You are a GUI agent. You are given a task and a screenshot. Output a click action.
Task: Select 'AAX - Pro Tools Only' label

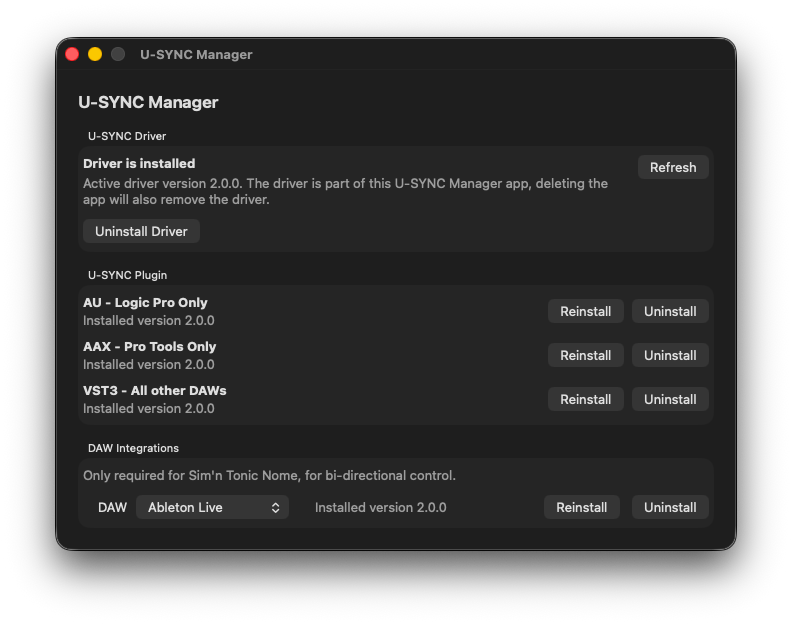(x=150, y=347)
